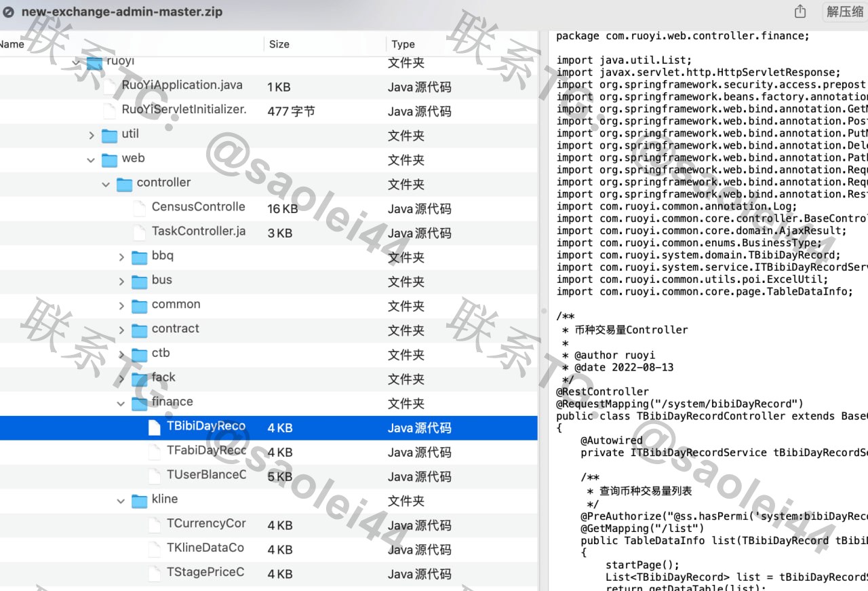The width and height of the screenshot is (868, 591).
Task: Sort by Type column header
Action: [403, 44]
